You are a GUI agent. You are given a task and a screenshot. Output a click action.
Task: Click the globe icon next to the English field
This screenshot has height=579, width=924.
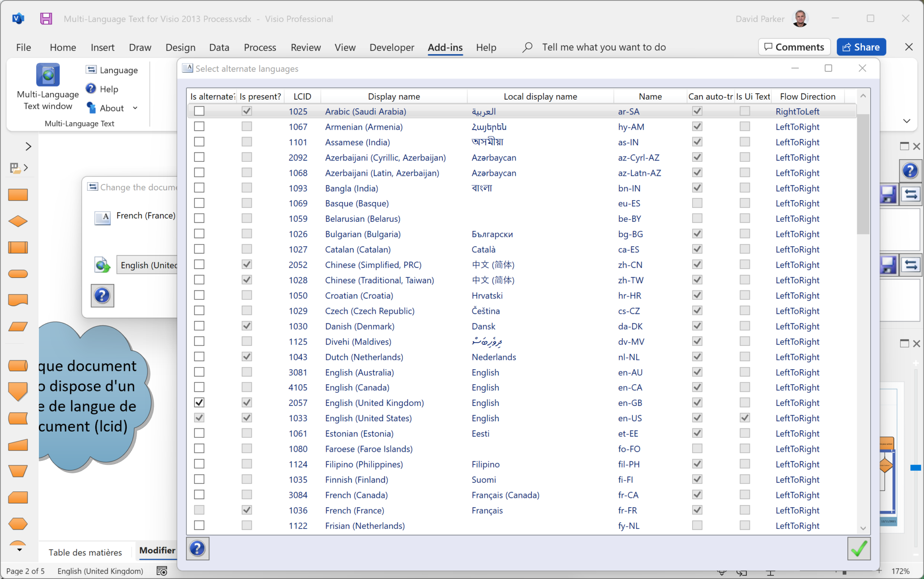pos(102,265)
